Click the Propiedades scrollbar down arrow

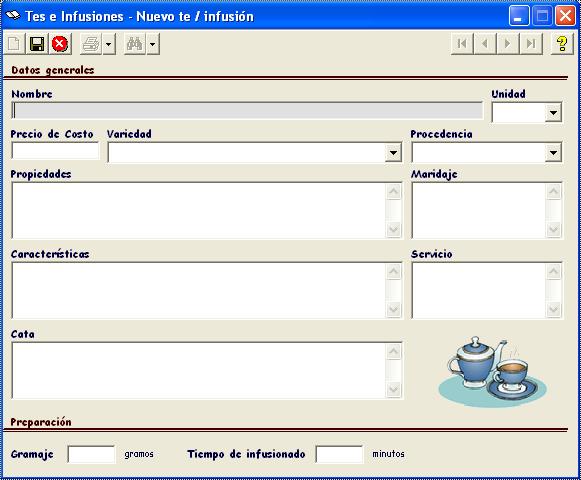[x=394, y=230]
